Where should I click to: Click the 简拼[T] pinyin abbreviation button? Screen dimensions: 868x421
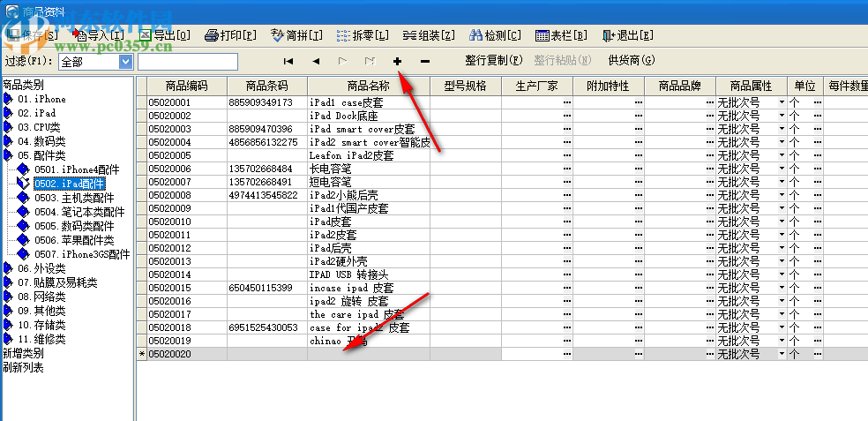[x=296, y=35]
